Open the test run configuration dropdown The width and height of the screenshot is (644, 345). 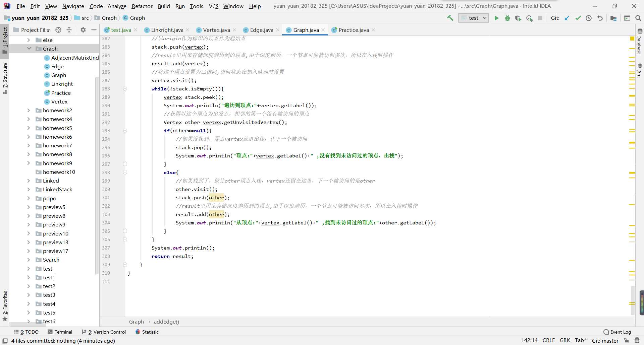[x=474, y=18]
